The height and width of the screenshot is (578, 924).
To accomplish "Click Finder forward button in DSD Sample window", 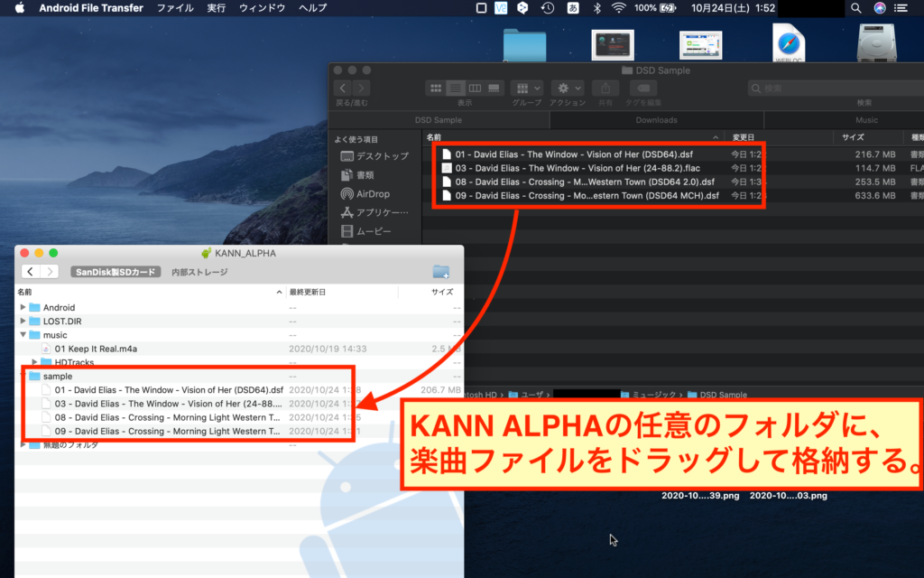I will 361,88.
